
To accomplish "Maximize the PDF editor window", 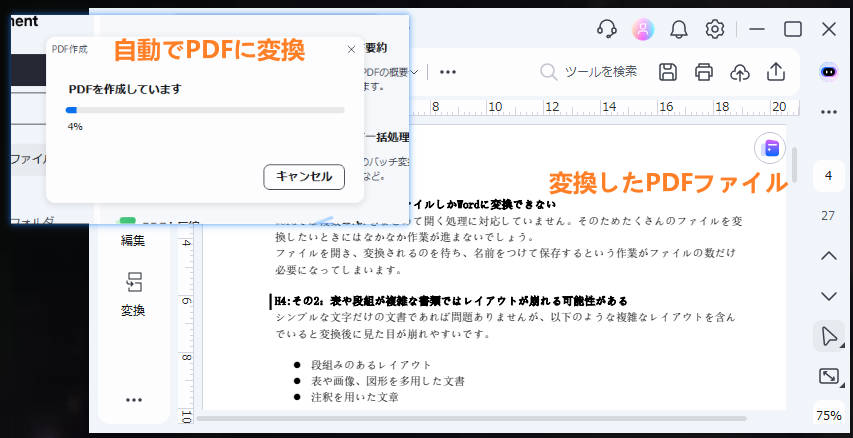I will (793, 29).
